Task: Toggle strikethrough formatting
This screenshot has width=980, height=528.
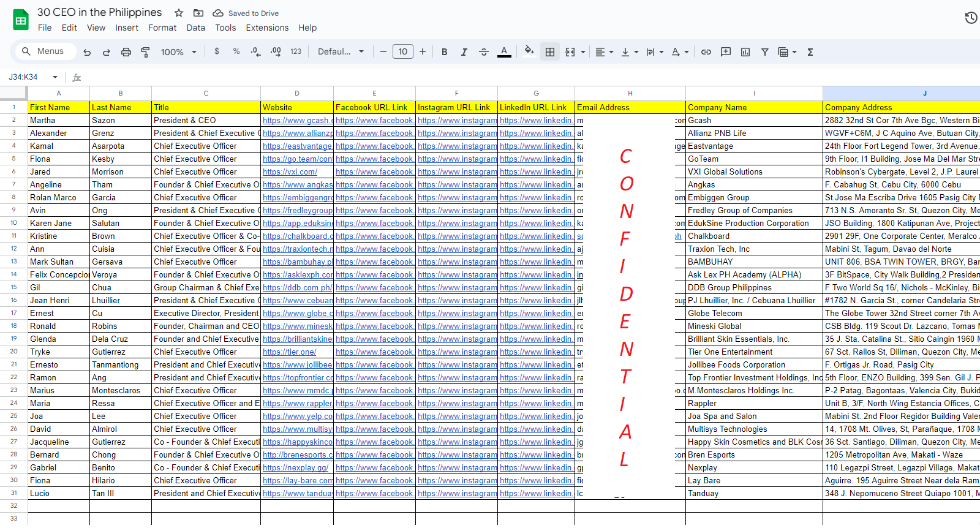Action: (x=484, y=52)
